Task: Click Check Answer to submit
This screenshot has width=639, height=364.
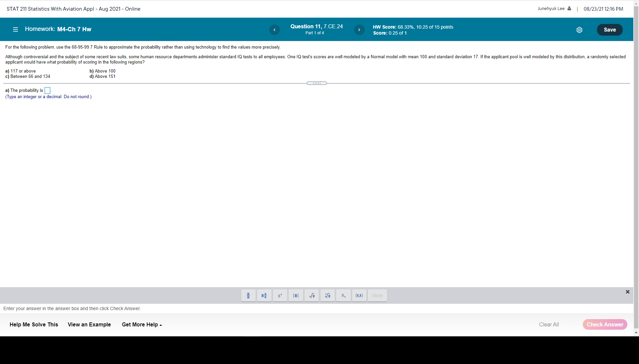Action: 605,324
